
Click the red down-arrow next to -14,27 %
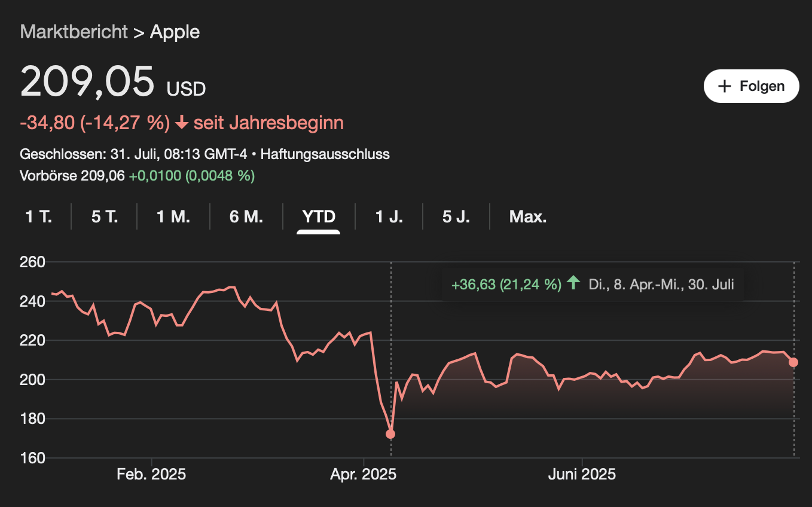182,123
